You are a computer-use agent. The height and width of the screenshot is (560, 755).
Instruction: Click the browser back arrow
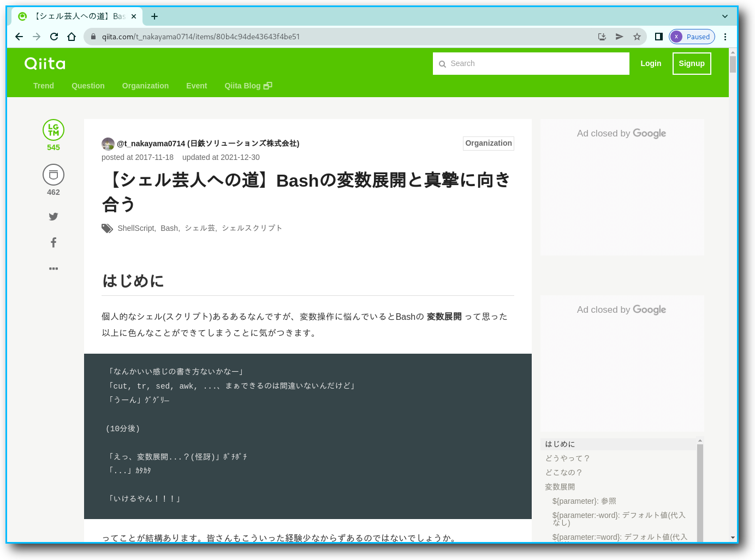coord(19,37)
